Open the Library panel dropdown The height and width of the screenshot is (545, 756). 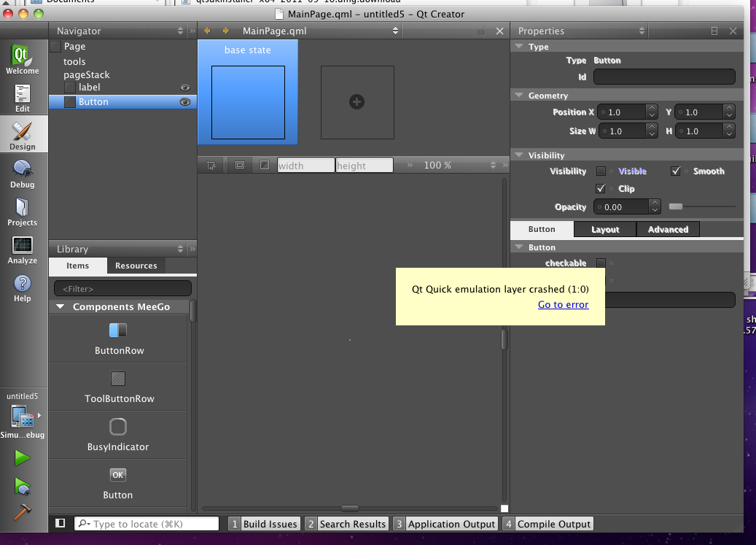point(180,249)
